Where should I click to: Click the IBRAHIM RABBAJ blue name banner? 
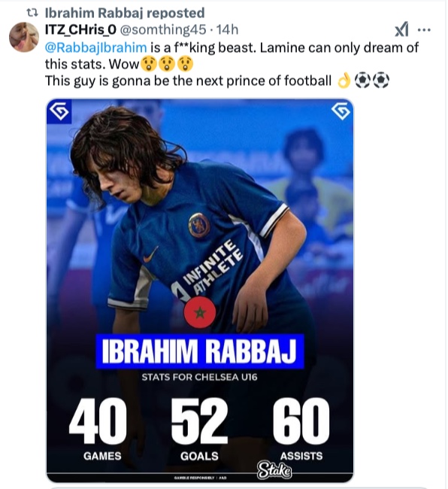200,351
